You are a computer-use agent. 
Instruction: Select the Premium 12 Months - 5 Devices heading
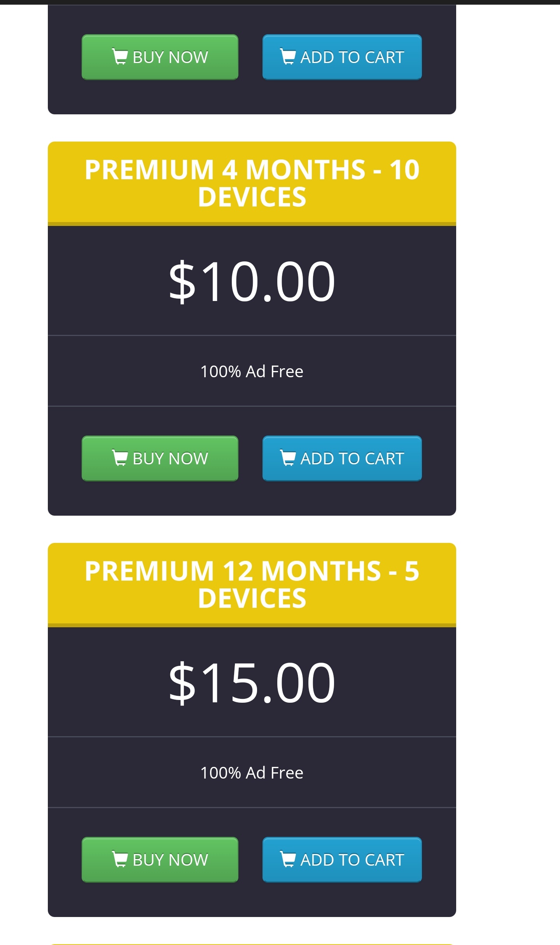(x=252, y=584)
